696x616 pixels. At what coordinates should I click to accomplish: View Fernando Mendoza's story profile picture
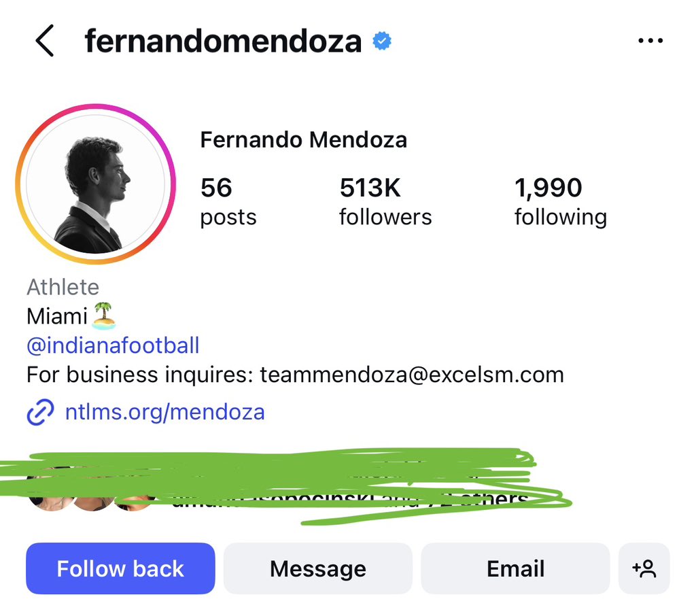tap(96, 184)
